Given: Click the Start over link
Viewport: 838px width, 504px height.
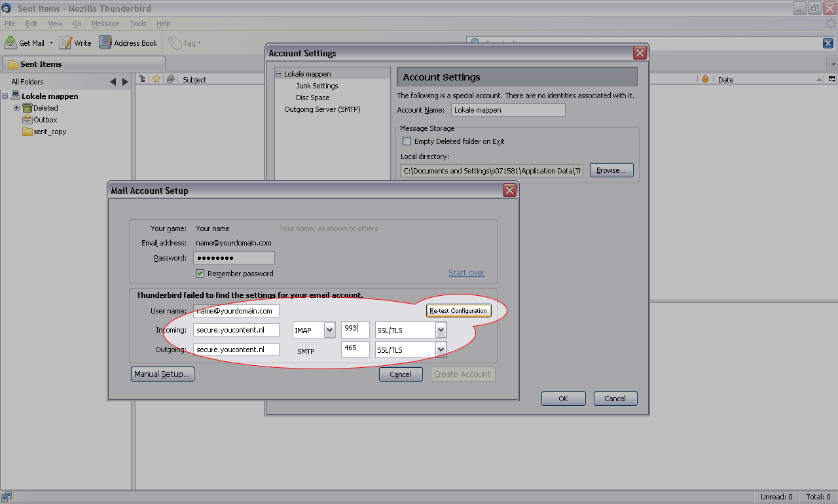Looking at the screenshot, I should point(466,273).
